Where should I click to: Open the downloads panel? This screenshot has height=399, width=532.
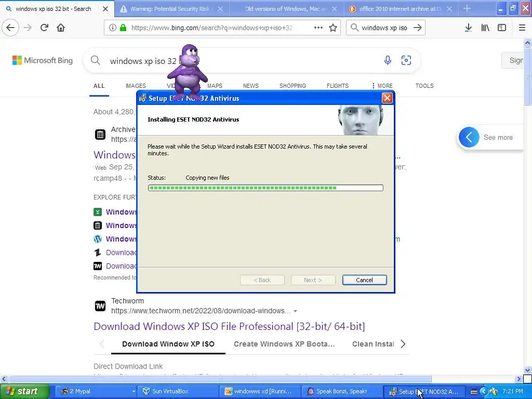(x=468, y=28)
